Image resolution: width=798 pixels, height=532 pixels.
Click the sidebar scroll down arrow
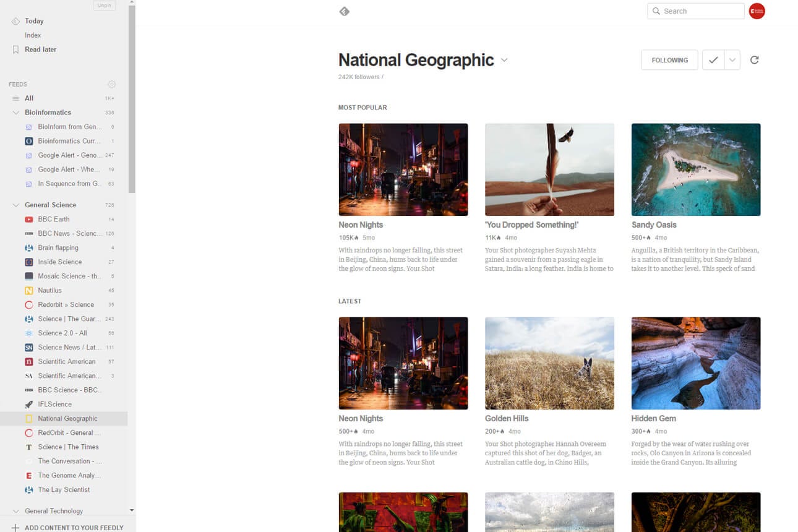132,510
